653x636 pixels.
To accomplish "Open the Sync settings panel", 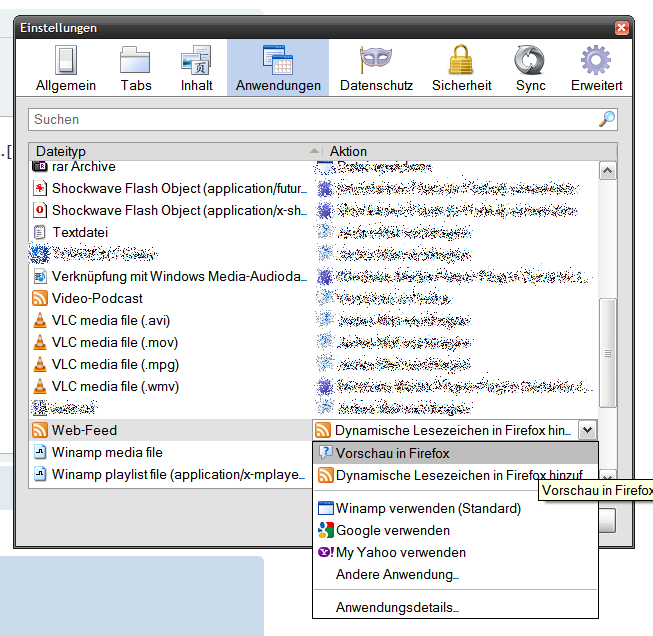I will 530,68.
